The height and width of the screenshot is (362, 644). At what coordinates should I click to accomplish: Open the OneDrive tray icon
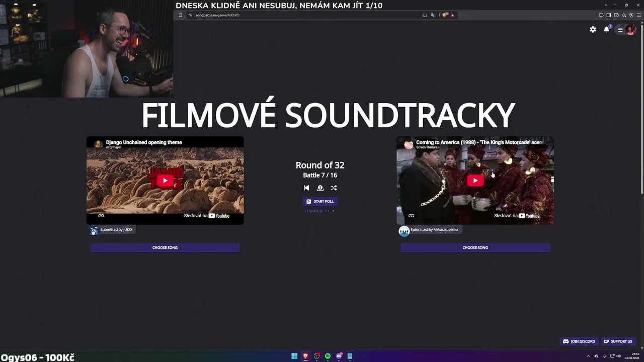(596, 356)
